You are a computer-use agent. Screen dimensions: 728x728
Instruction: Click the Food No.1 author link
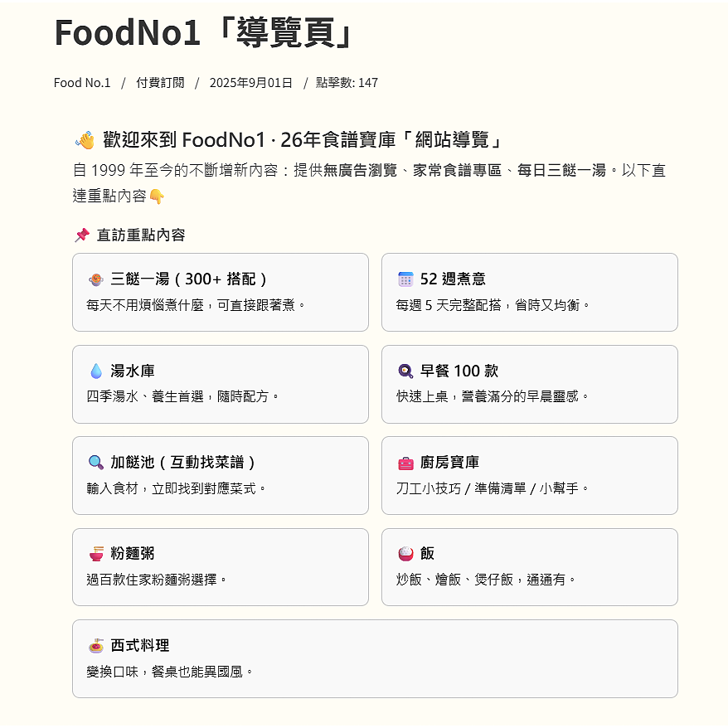(82, 83)
